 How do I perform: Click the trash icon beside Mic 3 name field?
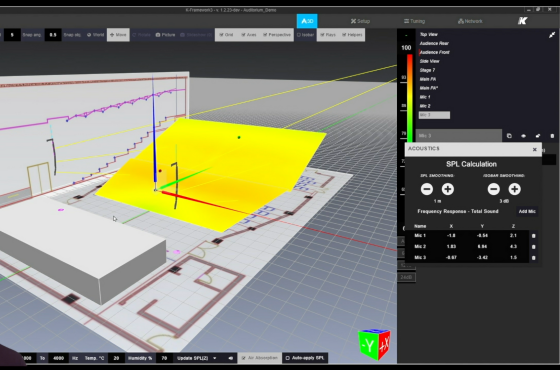[552, 136]
